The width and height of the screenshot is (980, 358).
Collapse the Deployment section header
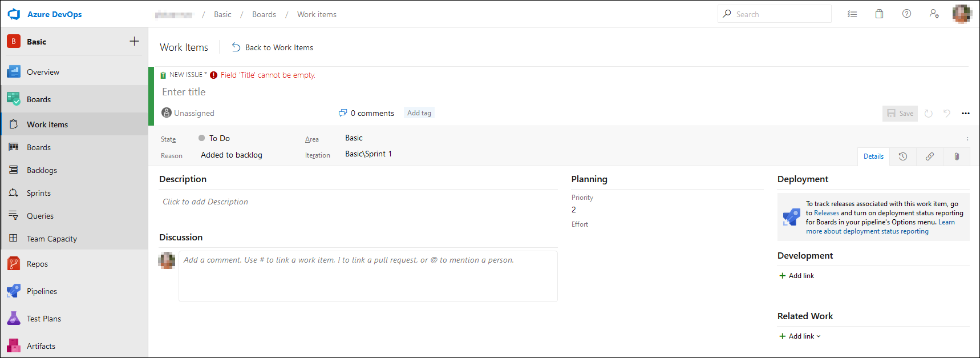[803, 179]
